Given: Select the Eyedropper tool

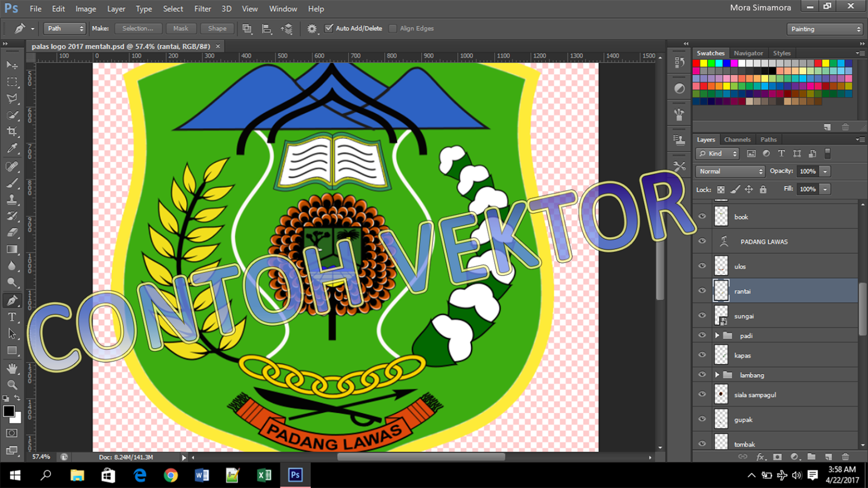Looking at the screenshot, I should pyautogui.click(x=12, y=149).
